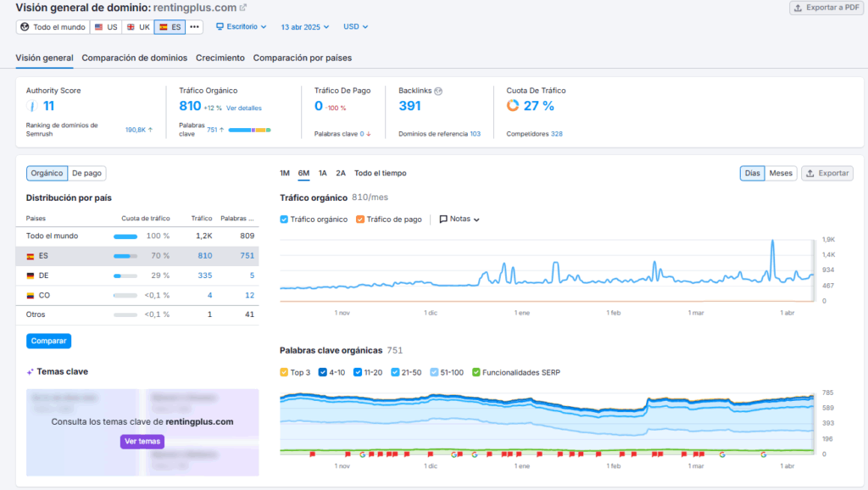This screenshot has width=868, height=490.
Task: Click the Backlinks info icon
Action: [x=438, y=91]
